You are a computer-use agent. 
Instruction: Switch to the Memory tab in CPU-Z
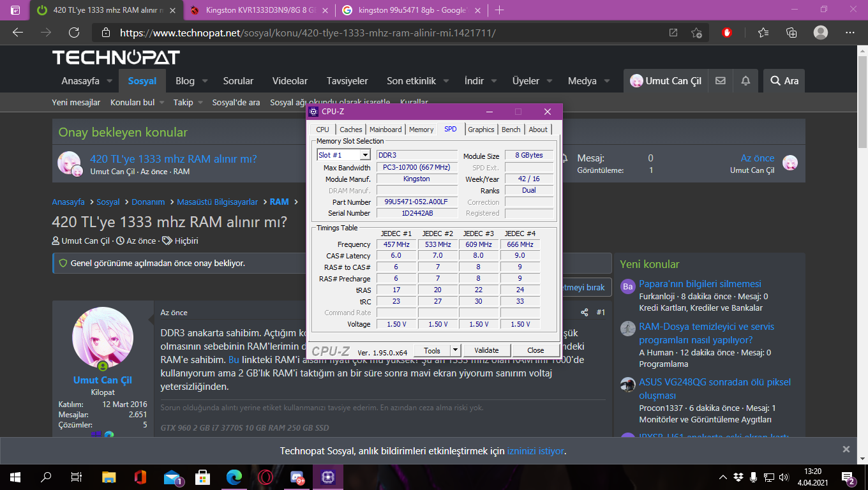coord(421,130)
